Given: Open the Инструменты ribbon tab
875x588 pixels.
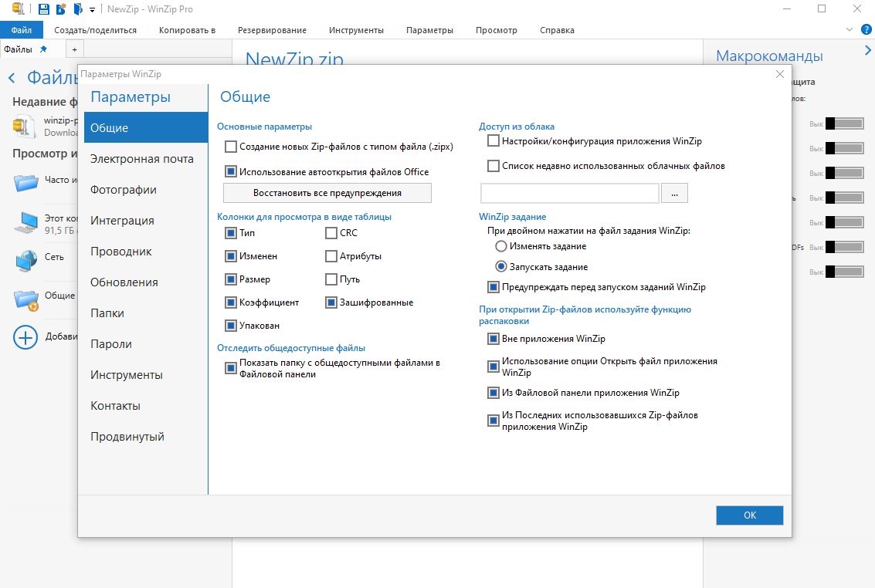Looking at the screenshot, I should tap(356, 30).
